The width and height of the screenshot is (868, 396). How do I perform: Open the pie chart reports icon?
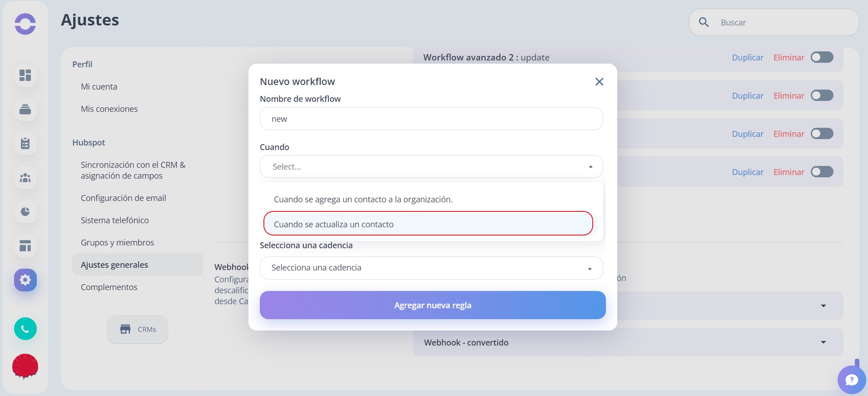[x=25, y=212]
